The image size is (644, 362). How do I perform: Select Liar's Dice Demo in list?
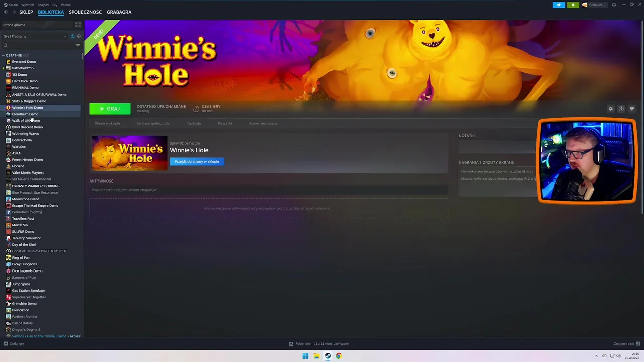25,81
